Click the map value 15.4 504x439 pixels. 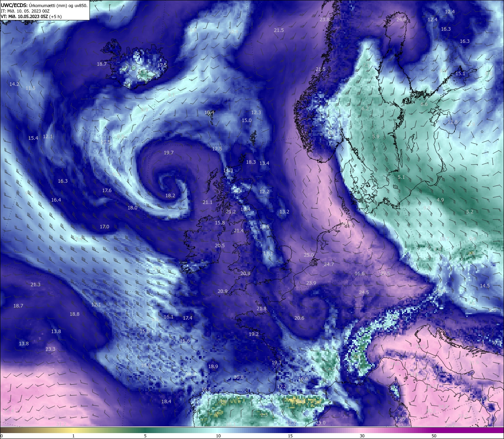[x=33, y=138]
